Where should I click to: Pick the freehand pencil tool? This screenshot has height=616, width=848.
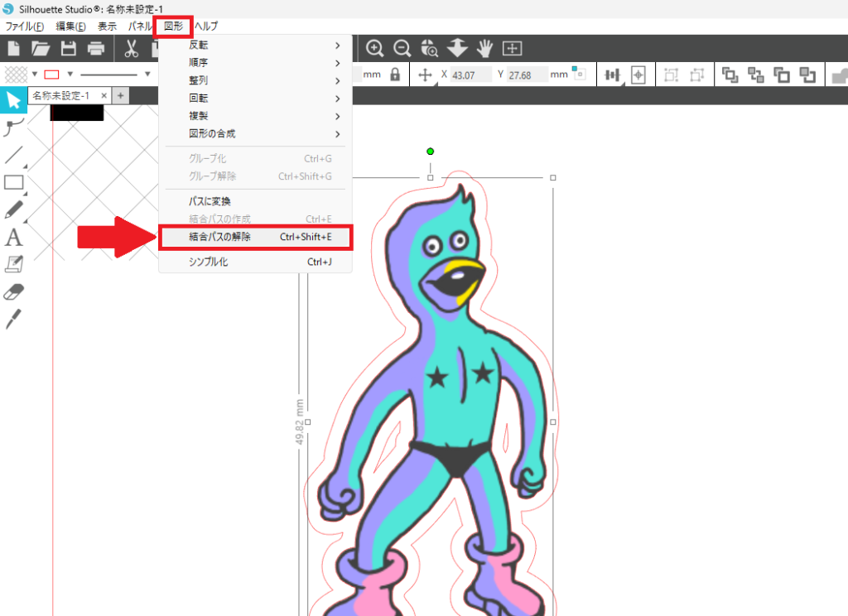(x=13, y=209)
